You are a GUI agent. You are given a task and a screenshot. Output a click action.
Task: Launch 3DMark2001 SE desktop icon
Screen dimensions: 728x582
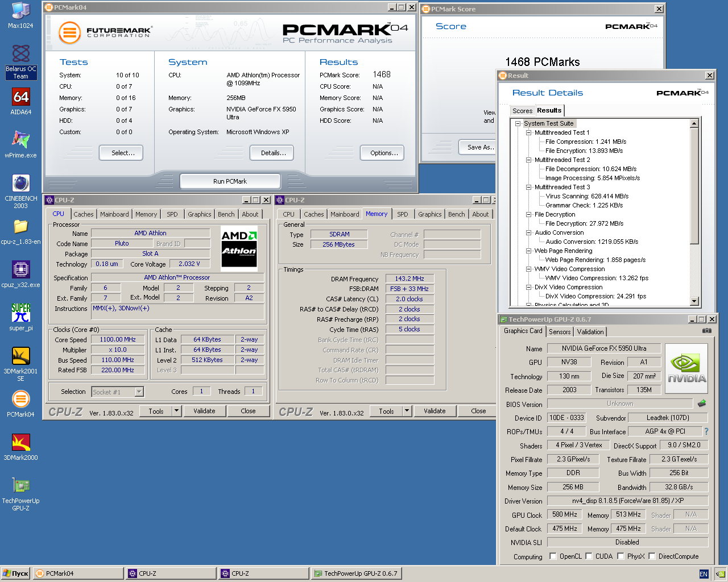[20, 364]
